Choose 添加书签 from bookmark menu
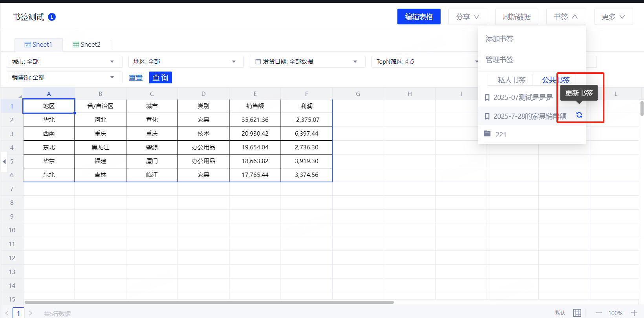Viewport: 644px width, 318px height. (499, 39)
